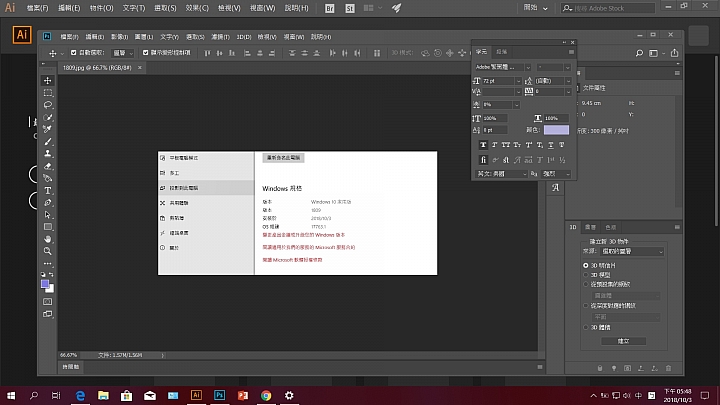
Task: Click the background color swatch in toolbox
Action: click(x=51, y=289)
